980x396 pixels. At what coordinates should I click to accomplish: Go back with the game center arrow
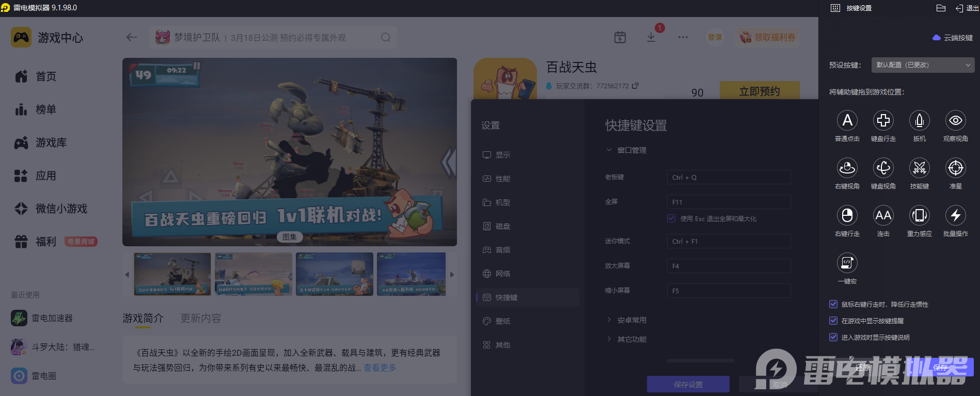point(132,37)
